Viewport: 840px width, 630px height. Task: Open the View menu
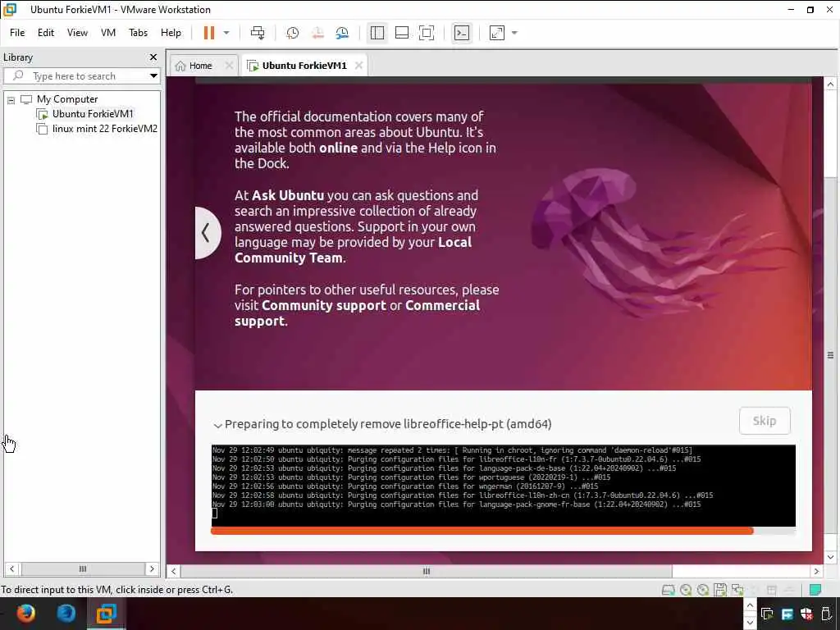click(x=77, y=33)
